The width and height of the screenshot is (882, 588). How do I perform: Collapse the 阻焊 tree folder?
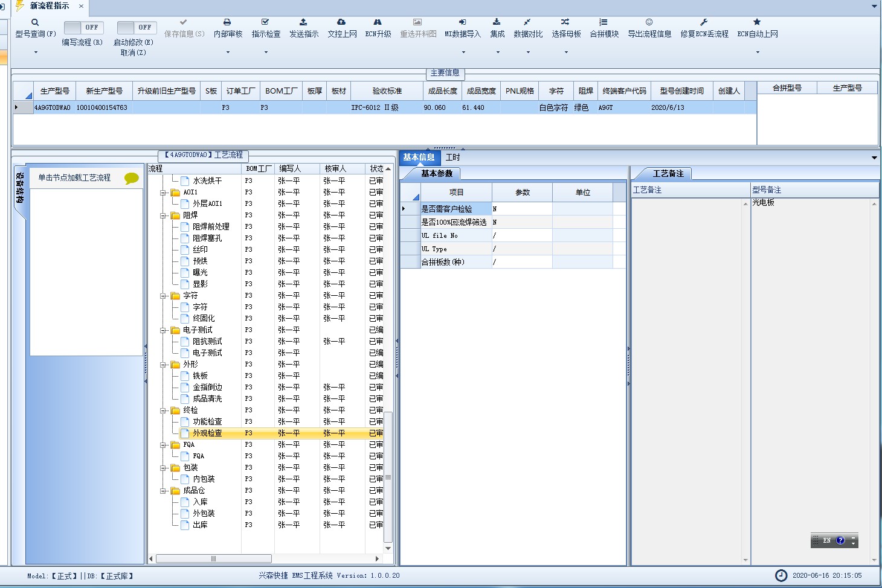[x=163, y=216]
